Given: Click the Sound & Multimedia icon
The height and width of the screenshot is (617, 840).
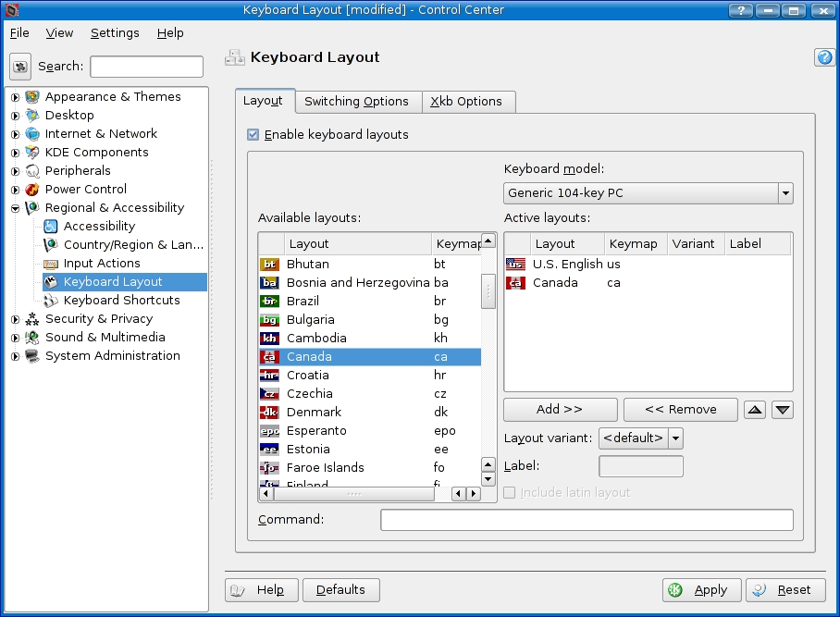Looking at the screenshot, I should point(32,338).
